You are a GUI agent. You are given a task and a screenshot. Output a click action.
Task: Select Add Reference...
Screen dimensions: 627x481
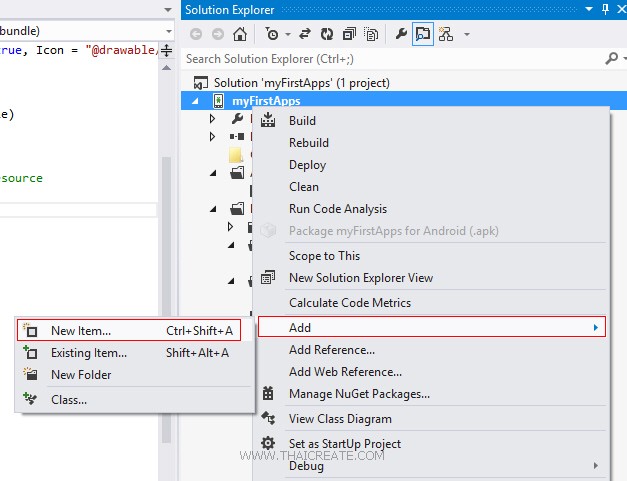[x=332, y=350]
